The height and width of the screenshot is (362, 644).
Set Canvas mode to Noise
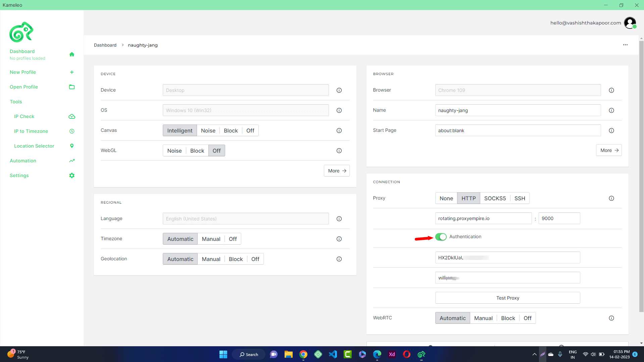208,130
